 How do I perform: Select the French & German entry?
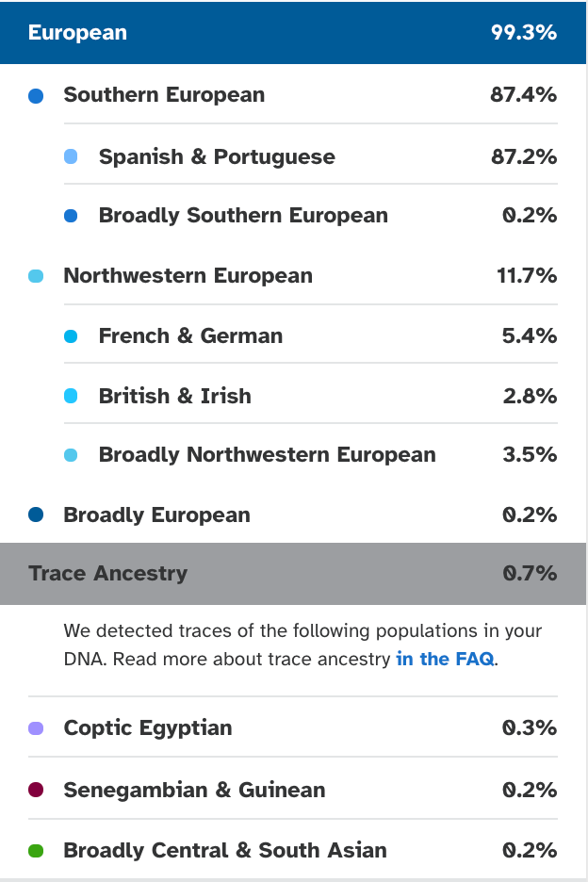tap(190, 336)
